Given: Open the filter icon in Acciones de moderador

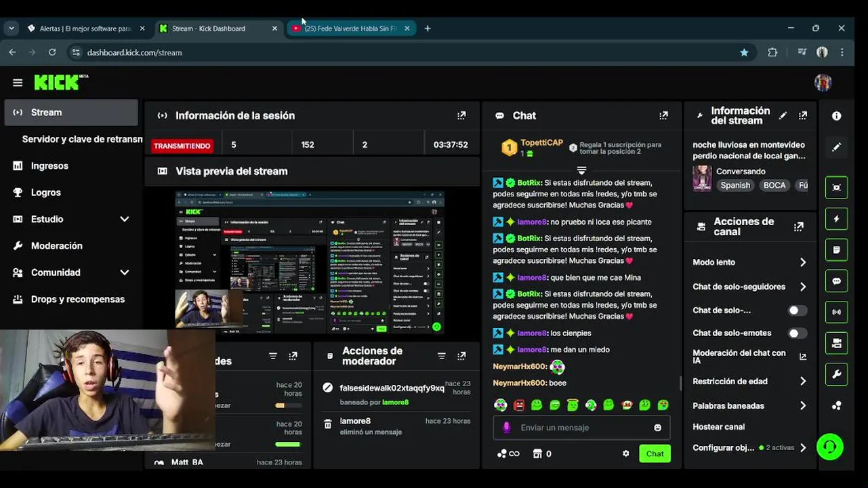Looking at the screenshot, I should tap(442, 356).
